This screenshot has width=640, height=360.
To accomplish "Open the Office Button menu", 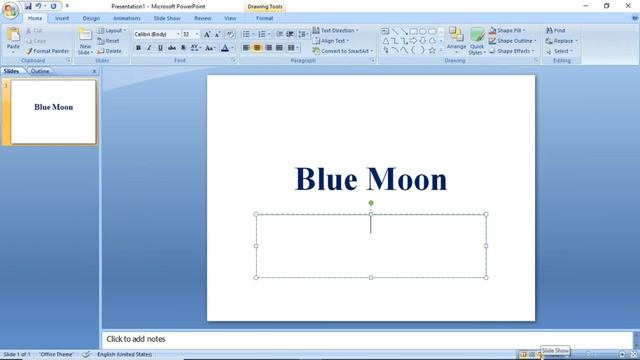I will (10, 10).
